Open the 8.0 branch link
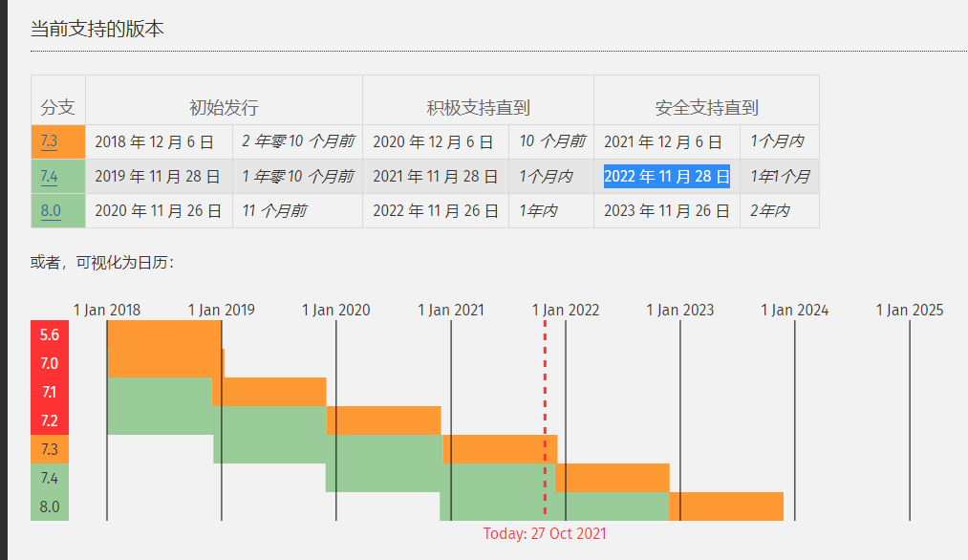Viewport: 968px width, 560px height. point(51,210)
